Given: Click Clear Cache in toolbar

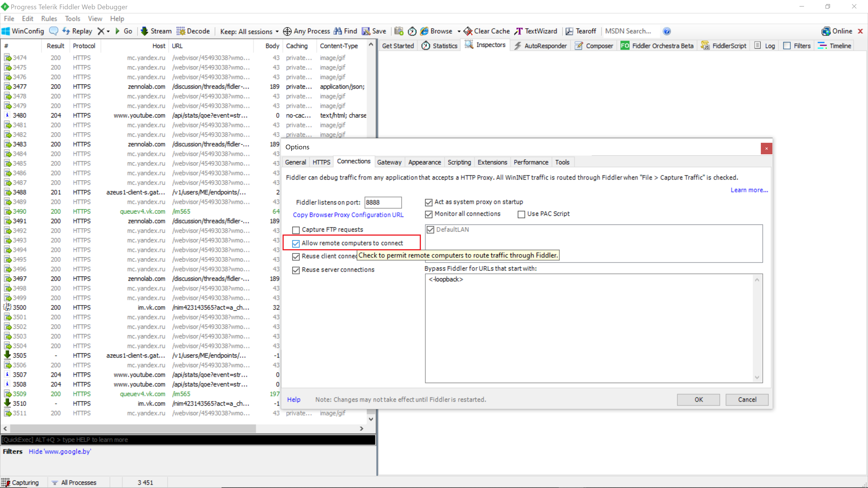Looking at the screenshot, I should (x=487, y=31).
